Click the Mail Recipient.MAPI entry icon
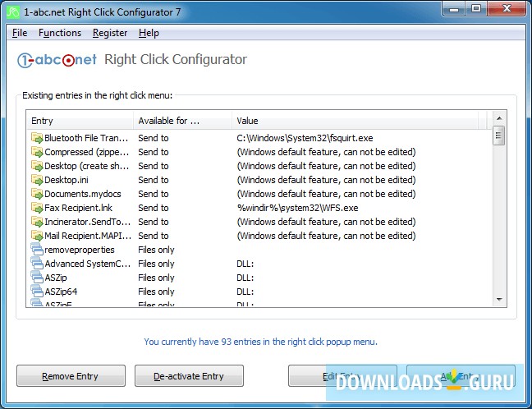 [x=37, y=236]
